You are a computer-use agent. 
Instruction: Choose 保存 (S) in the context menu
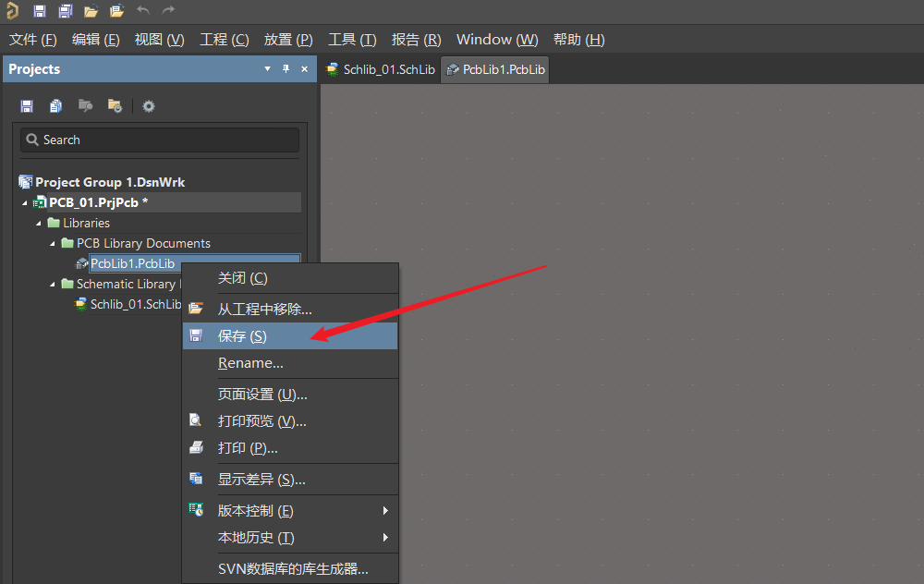290,336
